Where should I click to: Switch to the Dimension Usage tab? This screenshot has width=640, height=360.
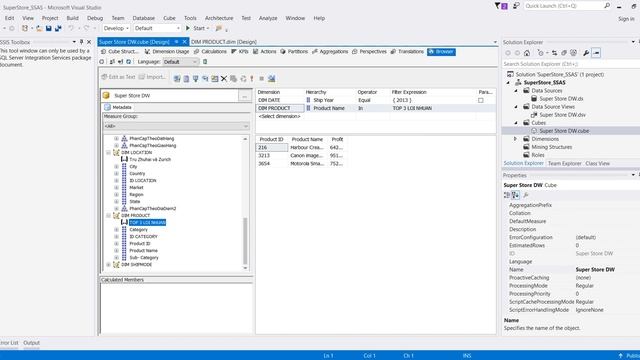pos(167,51)
